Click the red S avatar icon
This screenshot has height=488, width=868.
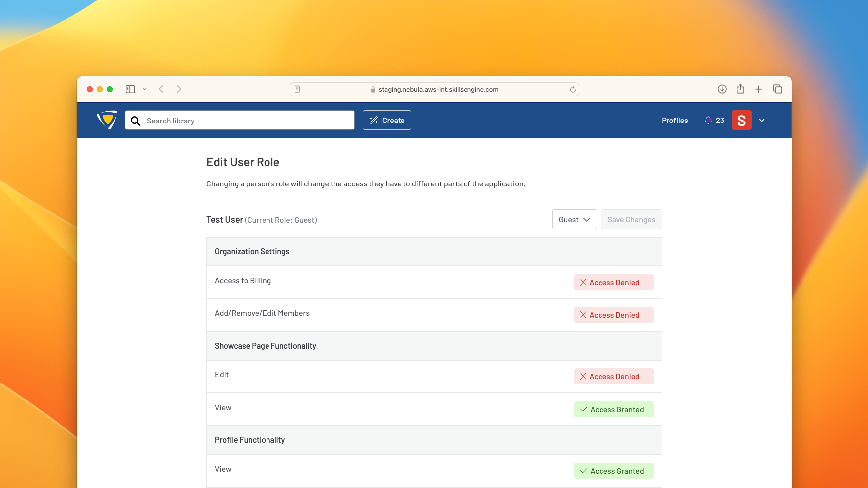click(x=742, y=120)
